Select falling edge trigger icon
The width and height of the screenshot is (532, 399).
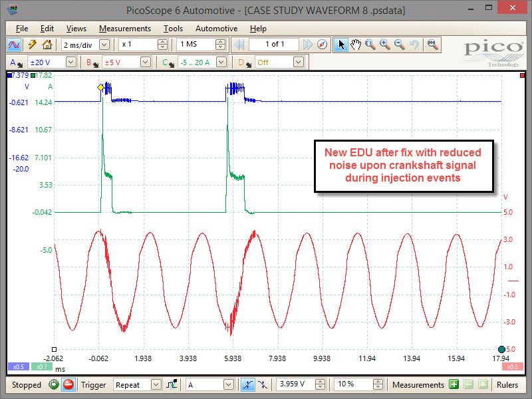click(x=263, y=384)
